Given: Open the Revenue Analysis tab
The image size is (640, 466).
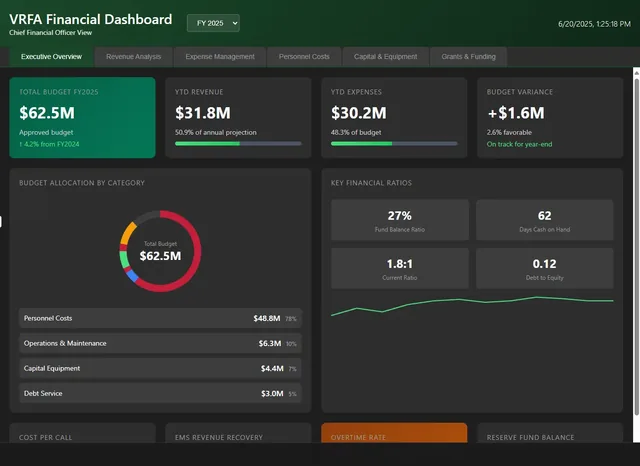Looking at the screenshot, I should tap(133, 57).
